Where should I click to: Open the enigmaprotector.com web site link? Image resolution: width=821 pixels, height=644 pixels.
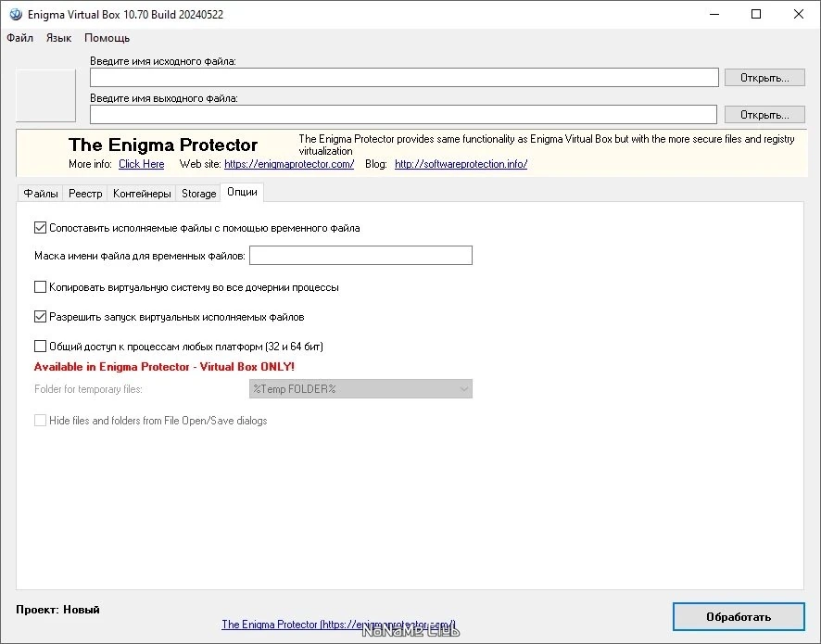coord(289,164)
